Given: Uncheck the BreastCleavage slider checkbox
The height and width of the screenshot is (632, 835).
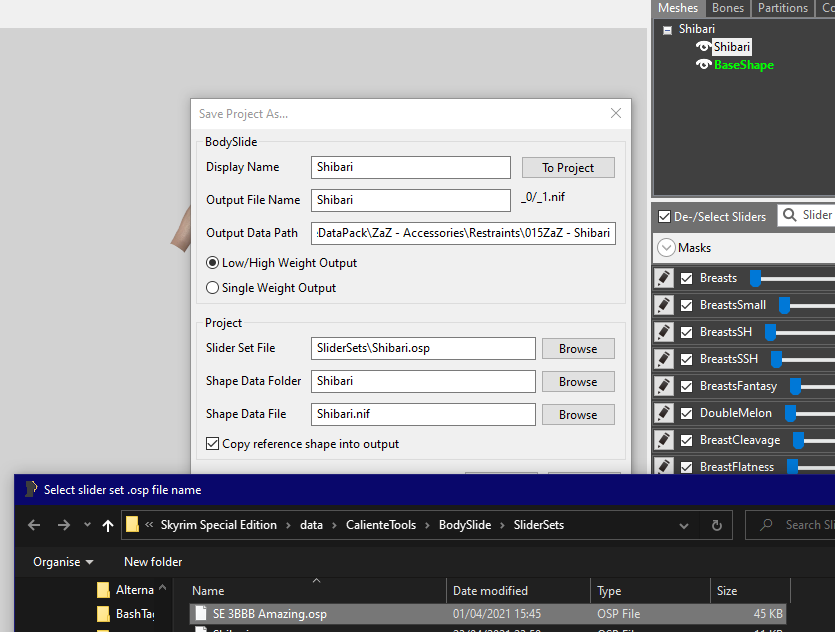Looking at the screenshot, I should (686, 441).
